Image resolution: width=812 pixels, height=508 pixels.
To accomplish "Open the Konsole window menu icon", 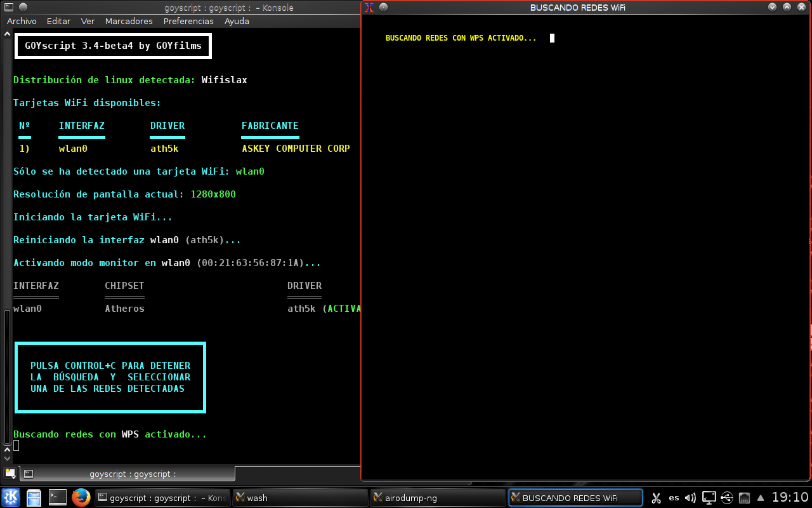I will tap(9, 8).
